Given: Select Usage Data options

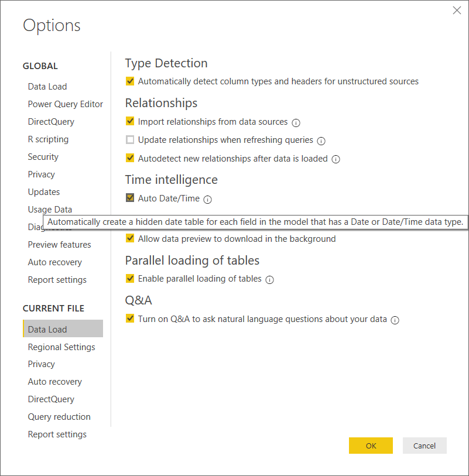Looking at the screenshot, I should click(x=50, y=210).
